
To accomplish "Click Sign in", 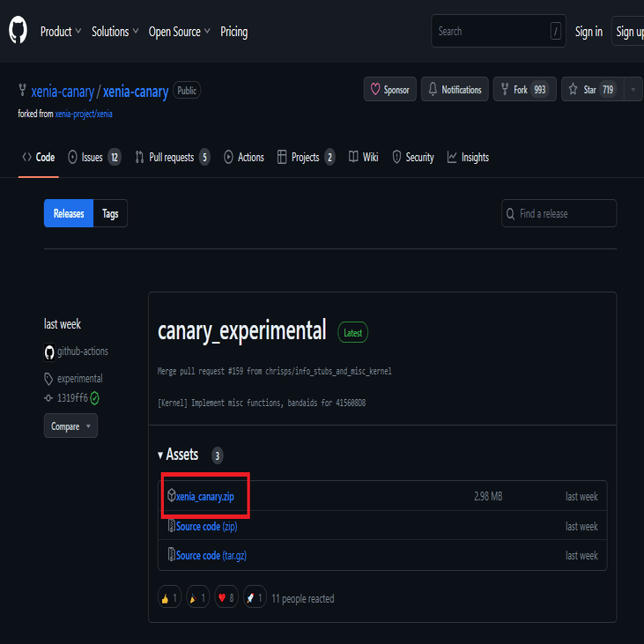I will point(588,31).
